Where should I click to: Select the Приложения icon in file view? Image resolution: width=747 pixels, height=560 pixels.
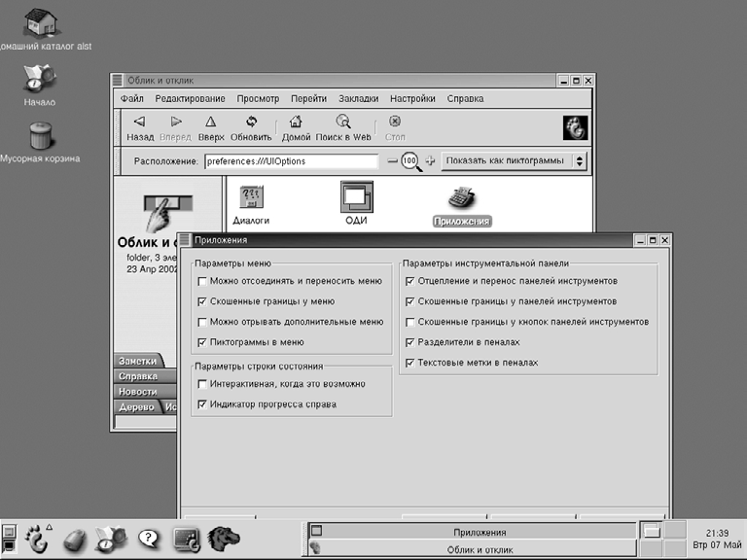coord(461,198)
